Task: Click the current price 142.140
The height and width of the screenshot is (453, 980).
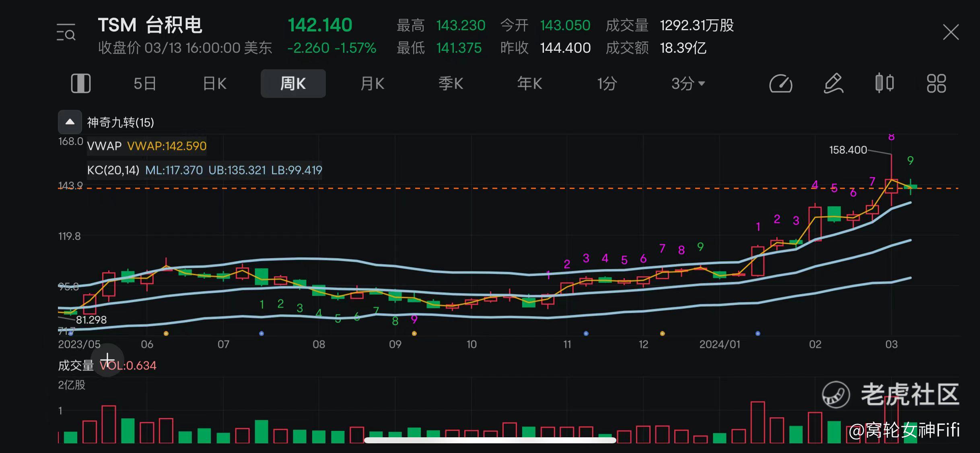Action: (x=320, y=25)
